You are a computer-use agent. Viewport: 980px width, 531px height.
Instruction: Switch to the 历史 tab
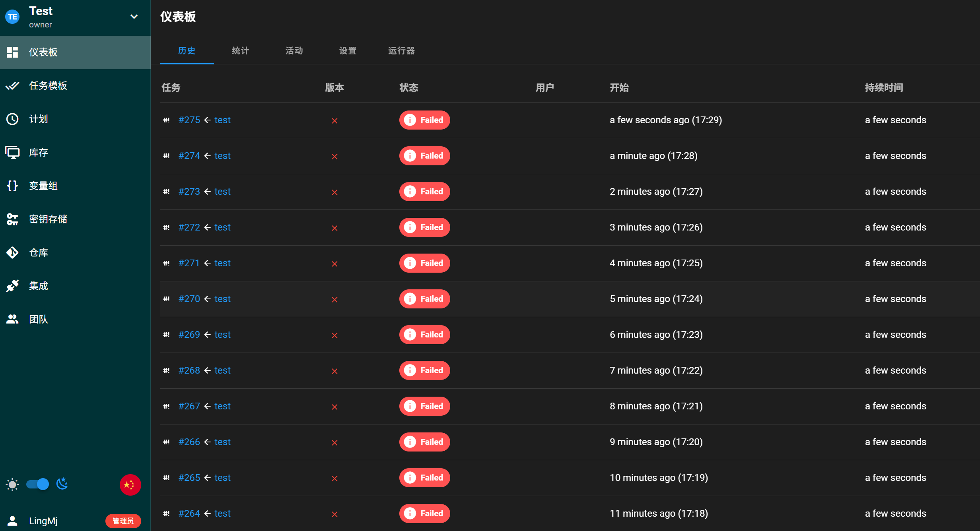tap(187, 51)
